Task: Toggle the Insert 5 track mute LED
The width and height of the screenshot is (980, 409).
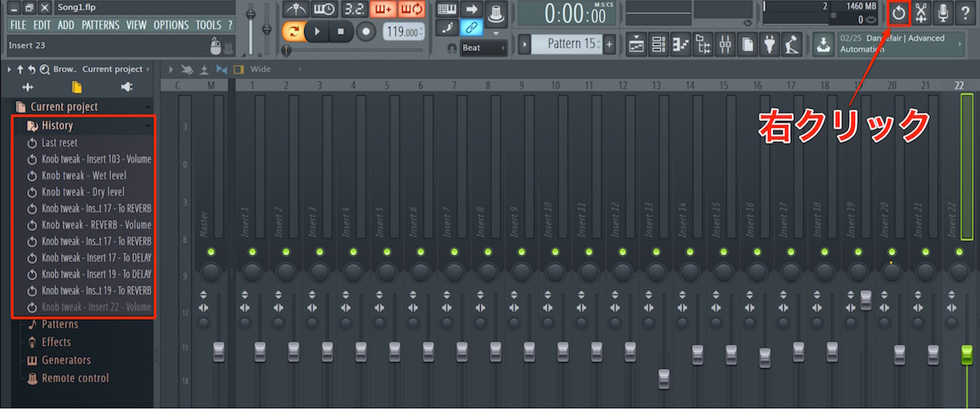Action: pyautogui.click(x=387, y=252)
